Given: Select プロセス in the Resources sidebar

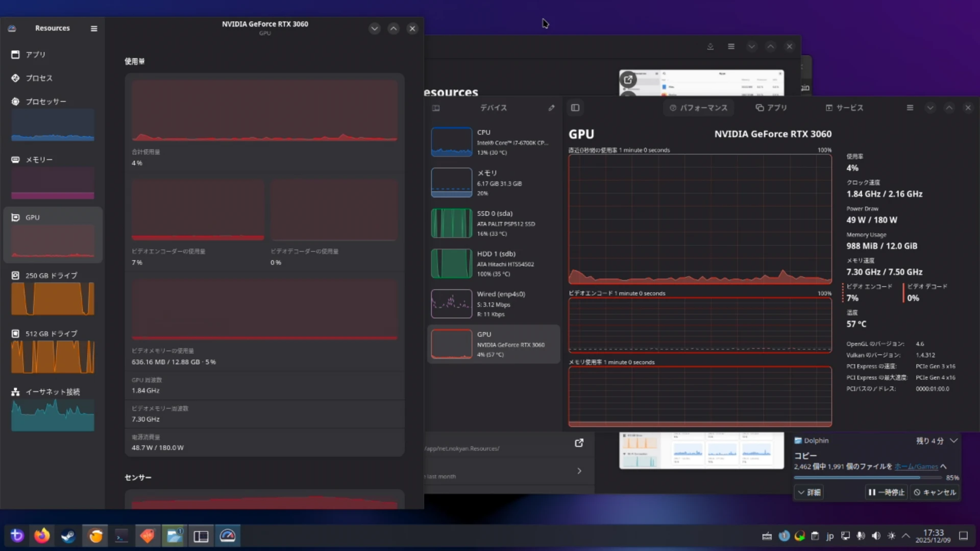Looking at the screenshot, I should coord(39,78).
